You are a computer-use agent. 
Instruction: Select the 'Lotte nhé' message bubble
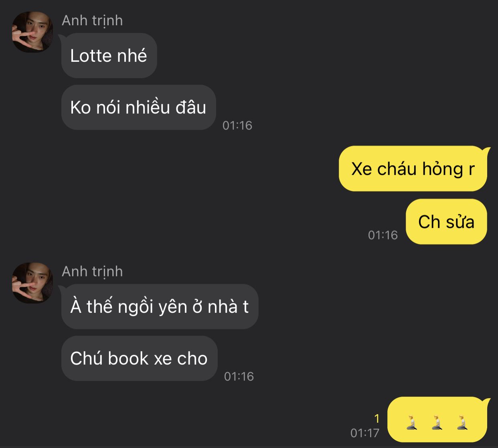pyautogui.click(x=109, y=56)
